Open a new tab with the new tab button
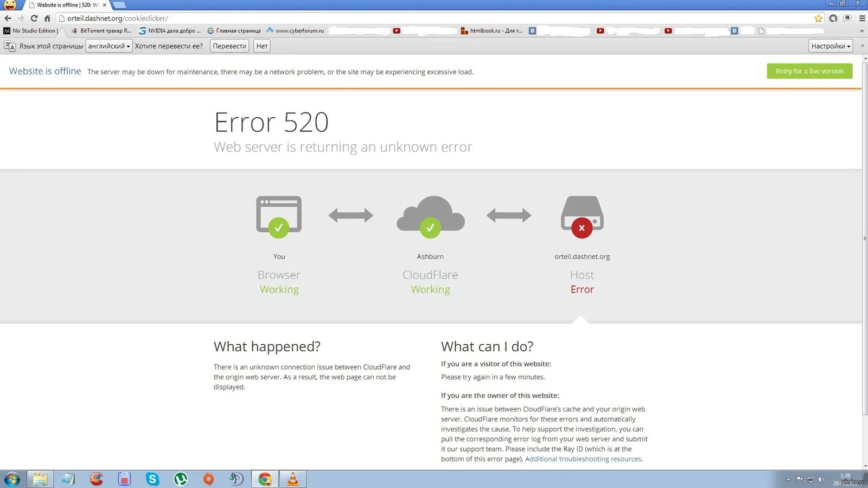Viewport: 868px width, 488px height. click(119, 5)
